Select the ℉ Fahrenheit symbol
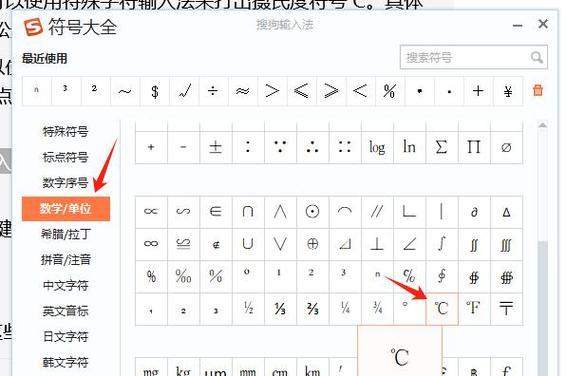Screen dimensions: 566x376 (x=474, y=309)
